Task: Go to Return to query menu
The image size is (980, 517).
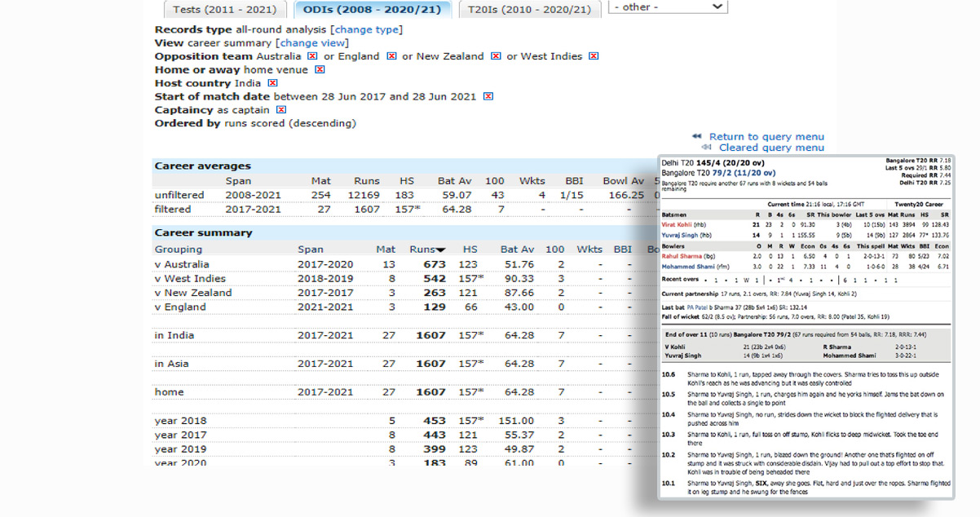Action: pyautogui.click(x=766, y=136)
